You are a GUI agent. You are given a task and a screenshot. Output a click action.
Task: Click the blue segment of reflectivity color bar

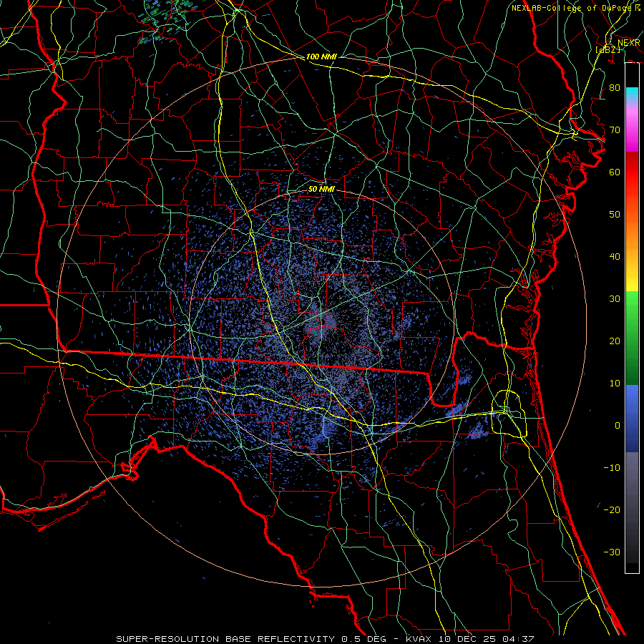(632, 418)
